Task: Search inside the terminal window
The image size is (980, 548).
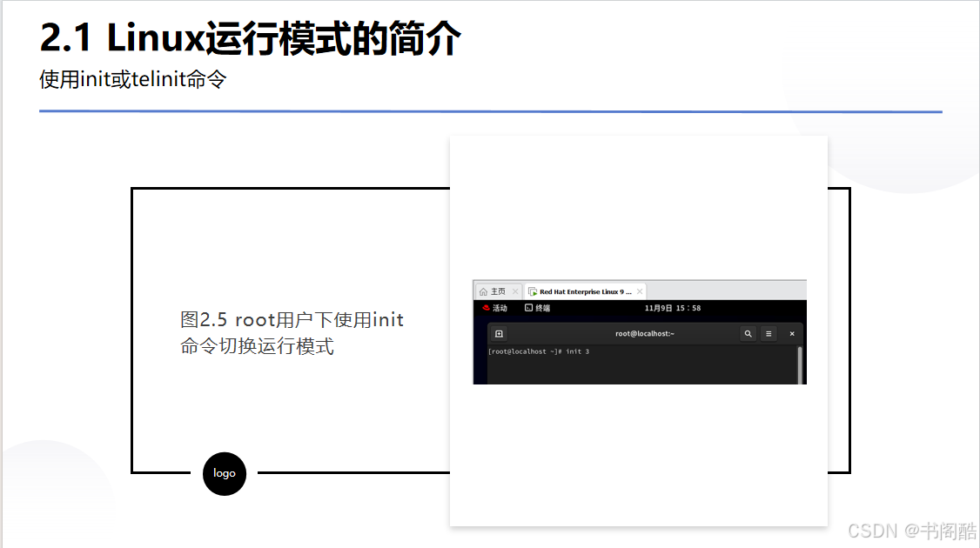Action: click(748, 334)
